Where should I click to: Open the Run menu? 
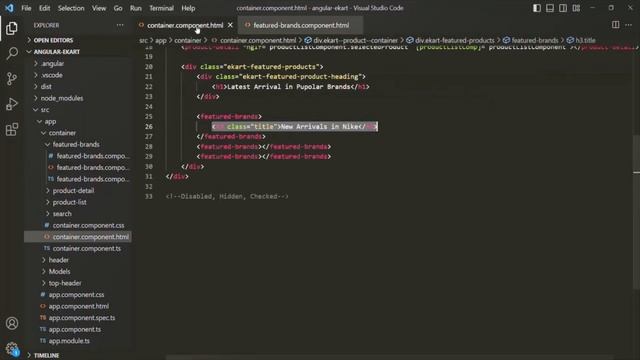(136, 8)
